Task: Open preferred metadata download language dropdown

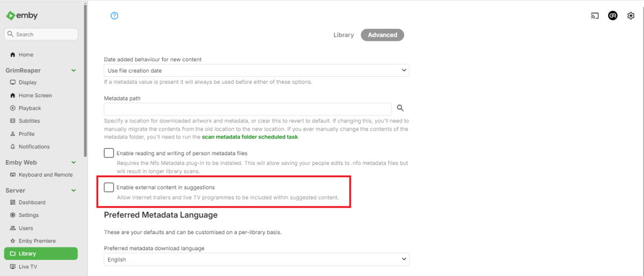Action: coord(256,259)
